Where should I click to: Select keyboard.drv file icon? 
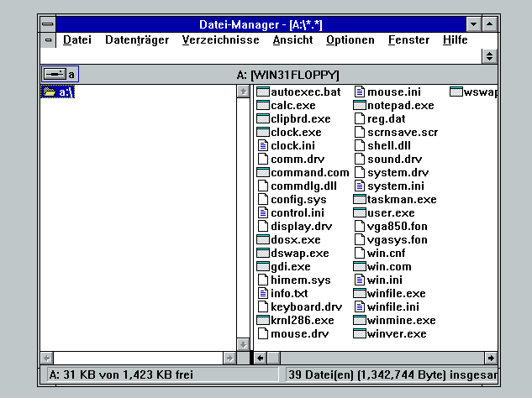coord(263,306)
